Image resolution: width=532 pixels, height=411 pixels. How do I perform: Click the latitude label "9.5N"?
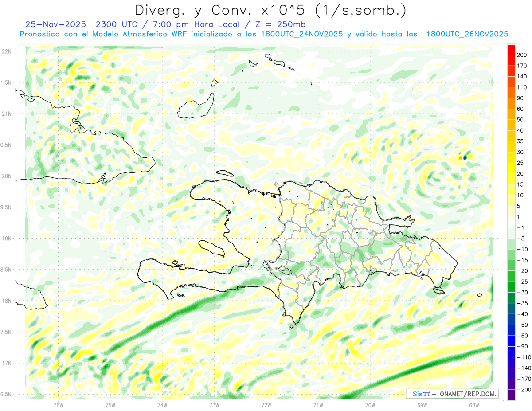point(6,207)
